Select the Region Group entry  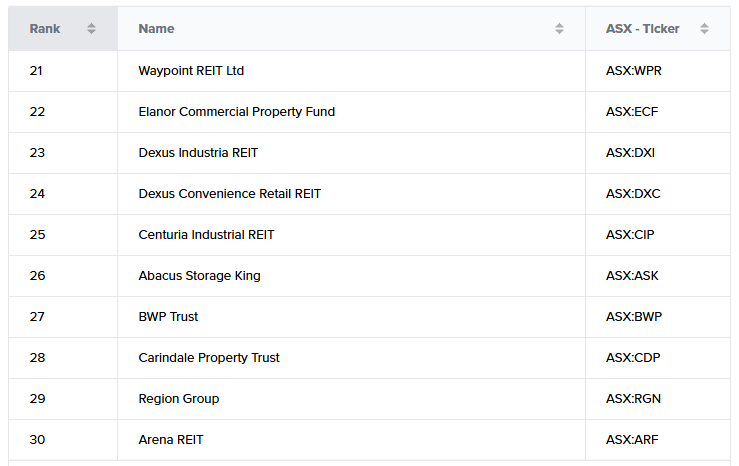(x=178, y=399)
